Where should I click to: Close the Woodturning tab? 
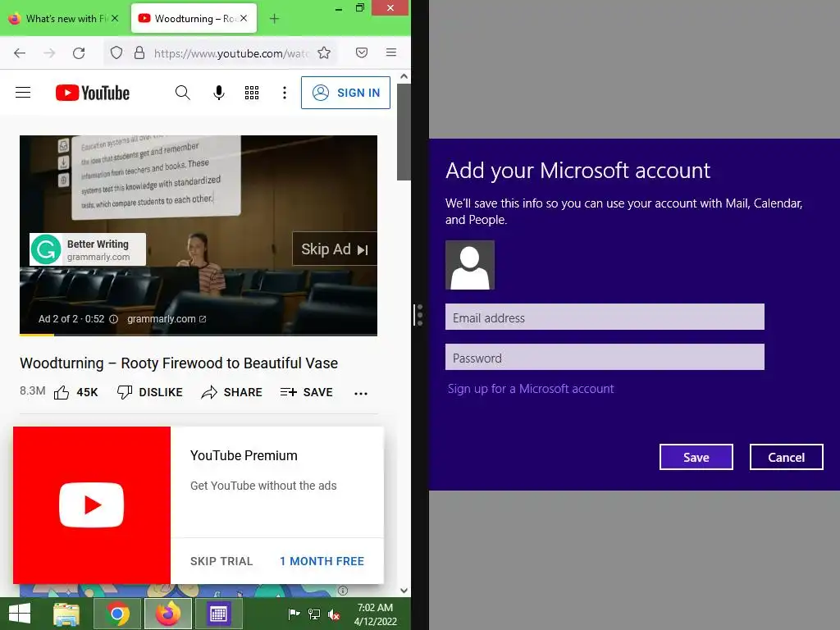244,18
